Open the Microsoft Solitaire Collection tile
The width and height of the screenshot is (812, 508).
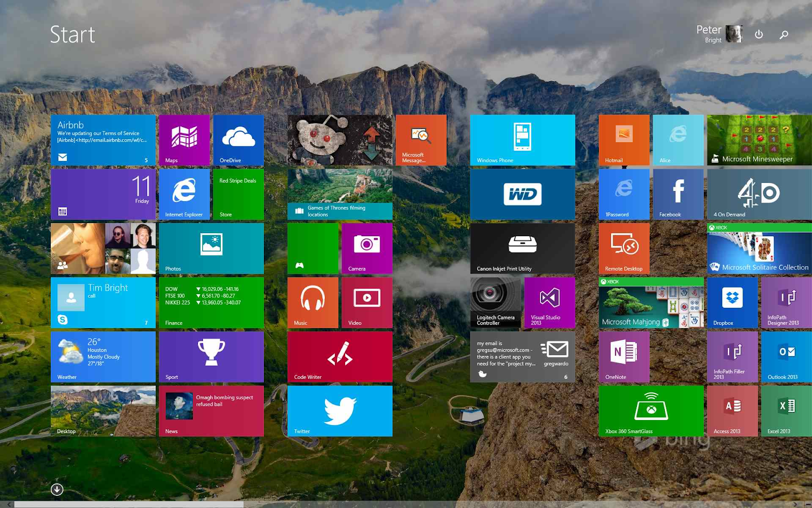pos(760,248)
